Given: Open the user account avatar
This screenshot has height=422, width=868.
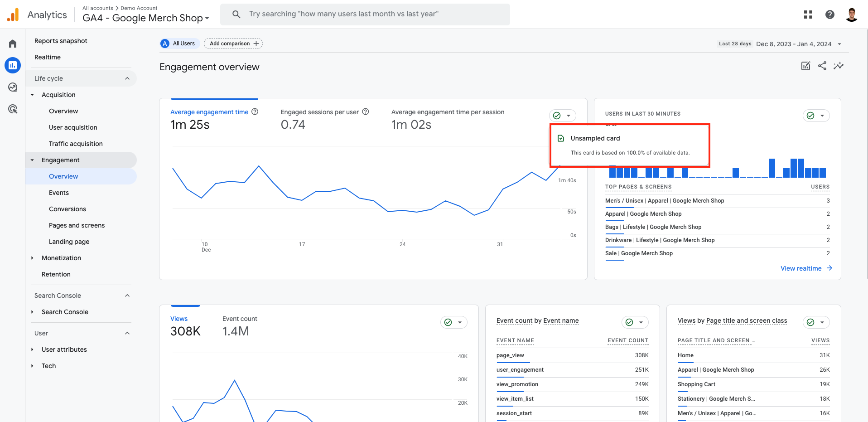Looking at the screenshot, I should (852, 15).
